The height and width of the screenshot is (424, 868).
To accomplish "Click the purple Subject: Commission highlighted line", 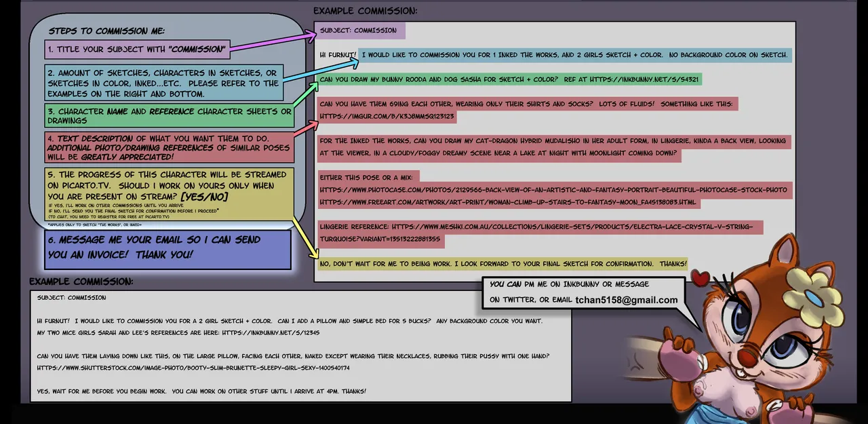I will (360, 31).
